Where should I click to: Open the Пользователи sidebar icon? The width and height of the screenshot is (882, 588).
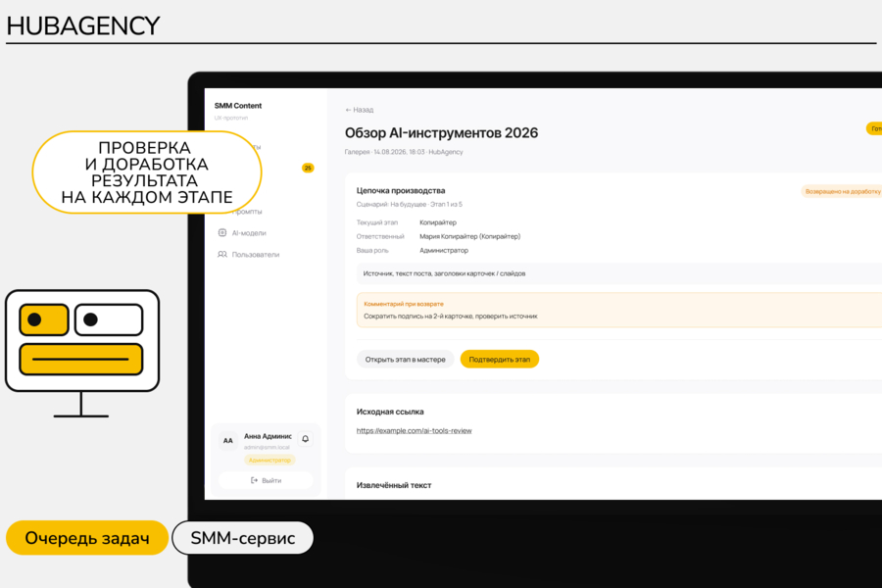click(222, 255)
